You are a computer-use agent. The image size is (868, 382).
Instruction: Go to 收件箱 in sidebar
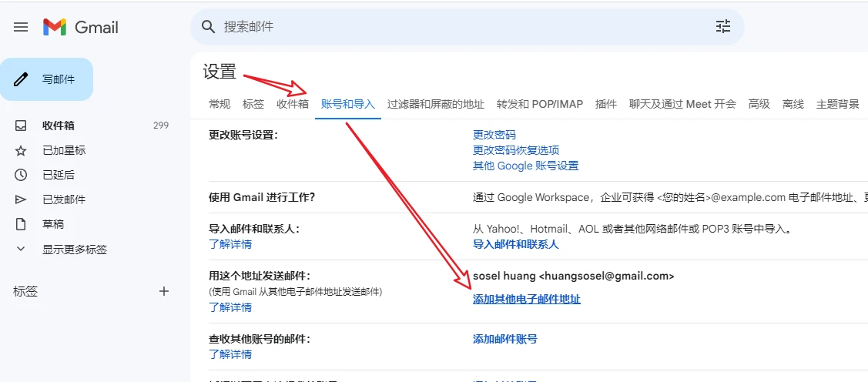point(58,126)
